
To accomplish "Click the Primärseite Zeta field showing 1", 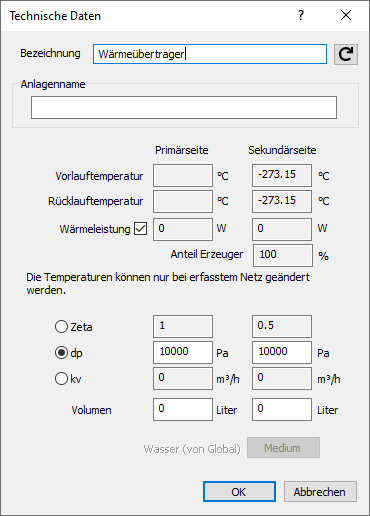I will 183,326.
